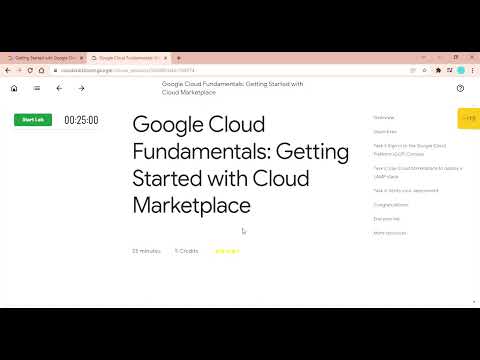Close the Google Cloud Fundamentals tab
Image resolution: width=480 pixels, height=360 pixels.
pos(165,58)
